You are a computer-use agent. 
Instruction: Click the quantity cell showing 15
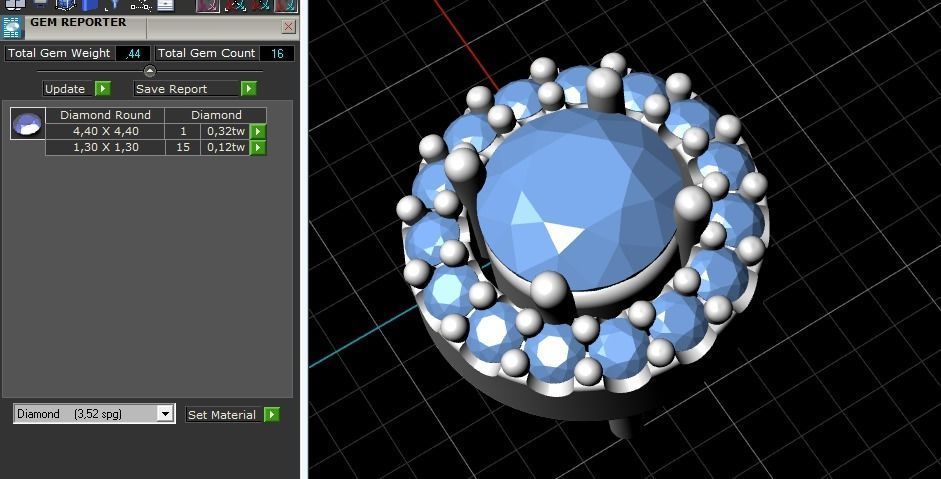coord(183,148)
